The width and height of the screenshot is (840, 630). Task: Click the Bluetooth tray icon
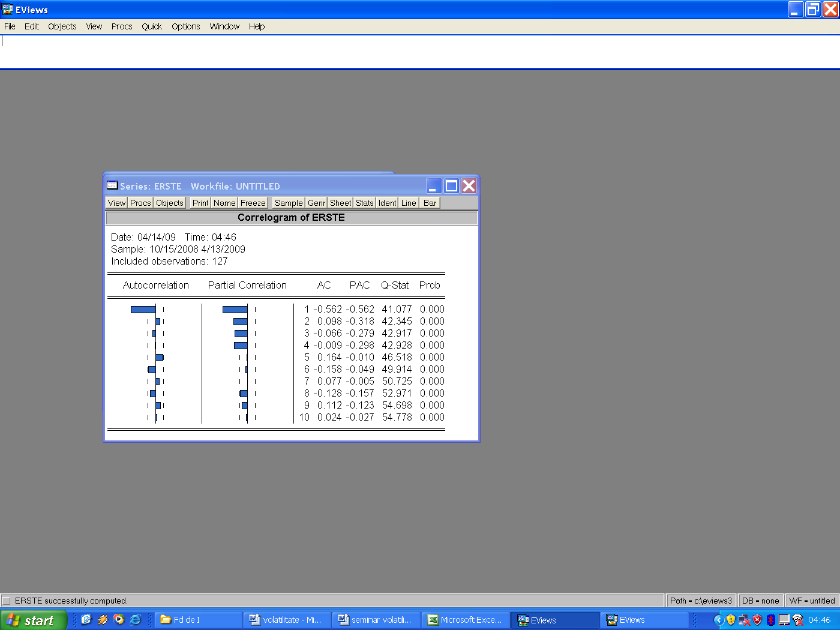tap(771, 620)
